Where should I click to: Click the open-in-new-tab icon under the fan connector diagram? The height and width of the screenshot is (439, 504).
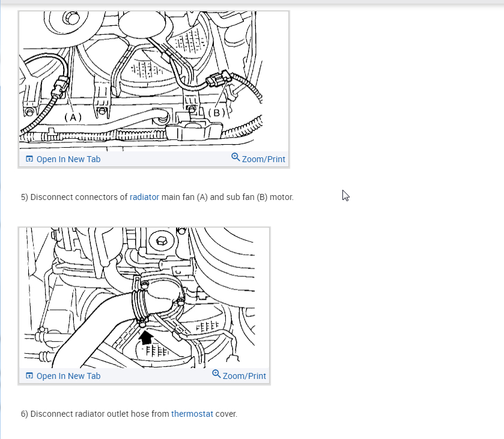coord(29,159)
